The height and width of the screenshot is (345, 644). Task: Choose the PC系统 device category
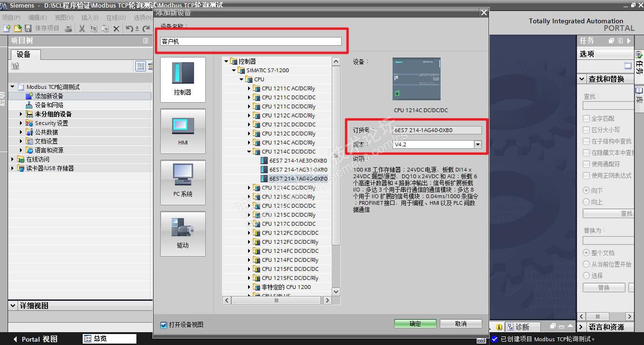(x=183, y=182)
